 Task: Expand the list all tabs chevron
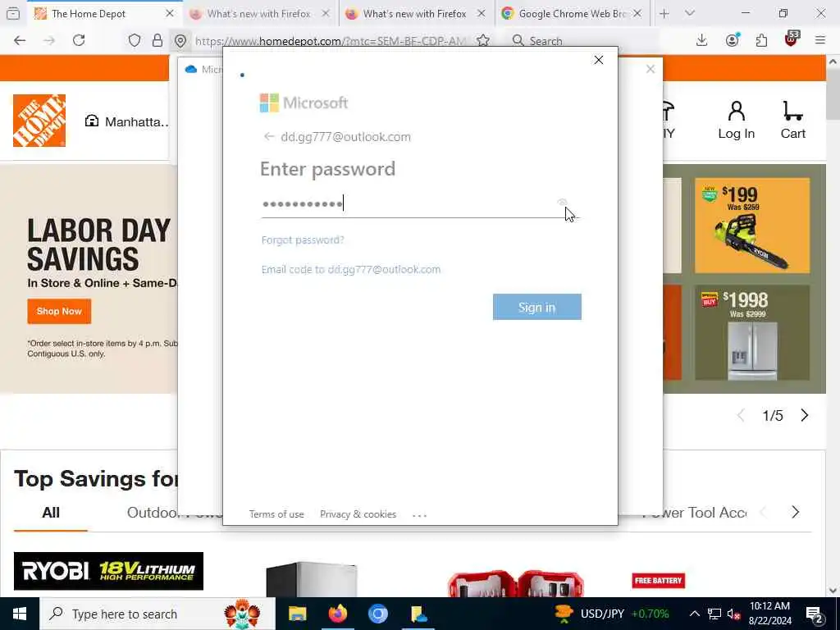tap(690, 13)
